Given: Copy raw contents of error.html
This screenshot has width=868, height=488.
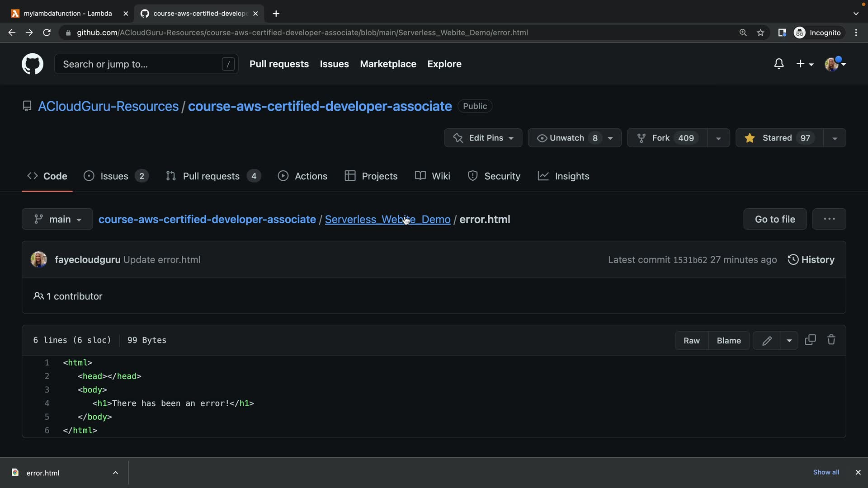Looking at the screenshot, I should point(810,340).
